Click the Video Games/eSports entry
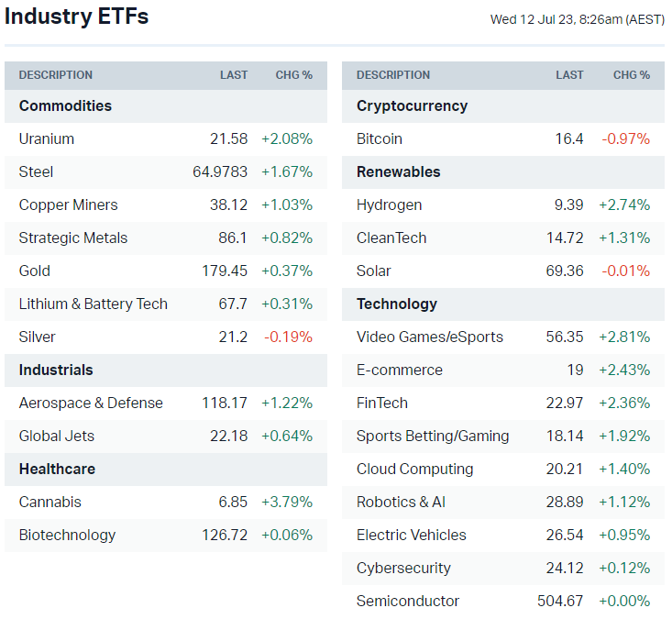The image size is (672, 619). (430, 337)
